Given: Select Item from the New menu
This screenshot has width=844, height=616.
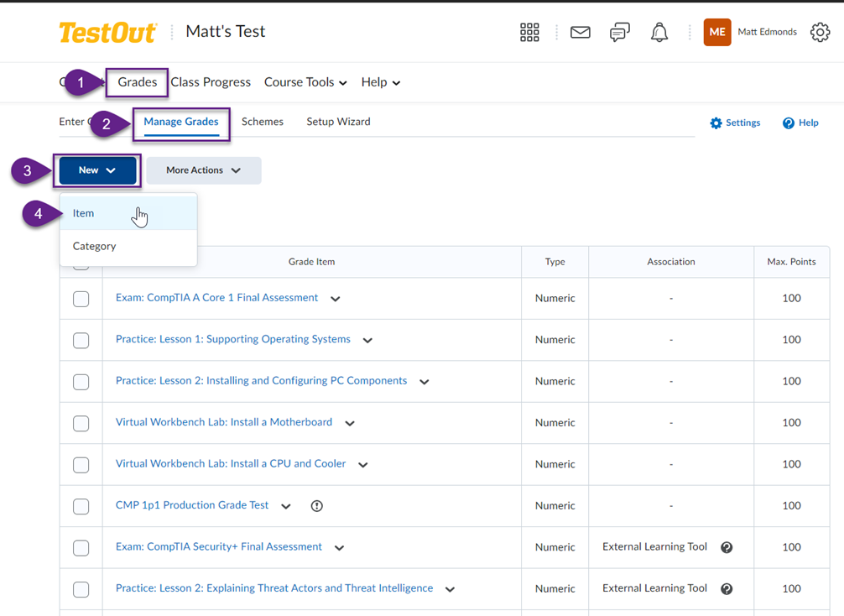Looking at the screenshot, I should [128, 213].
